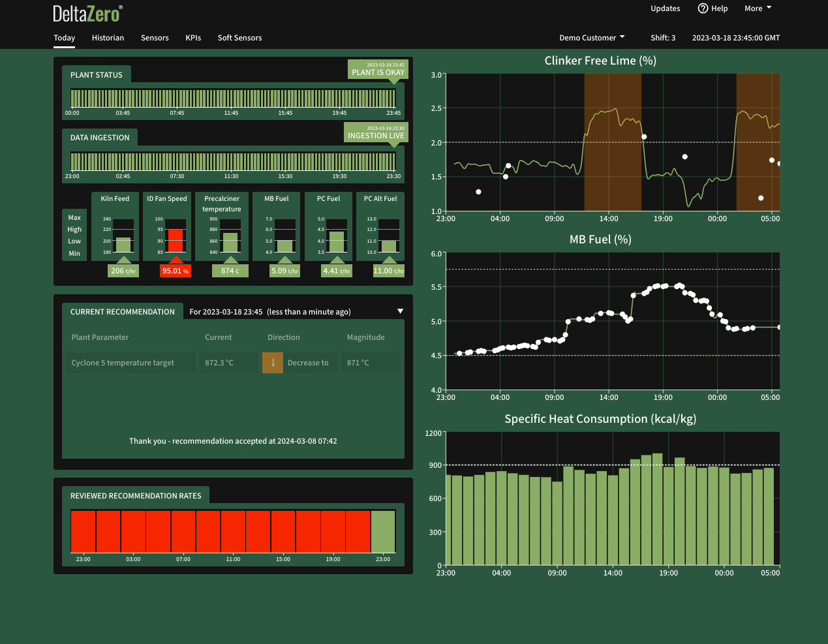Click the PC Fuel 4.41 t/hr marker
Screen dimensions: 828x644
337,271
